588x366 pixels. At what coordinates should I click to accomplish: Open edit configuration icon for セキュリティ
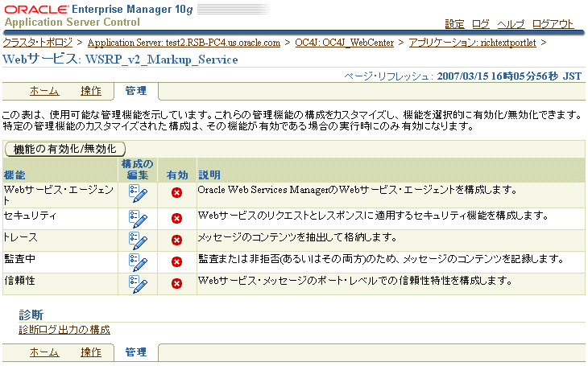[138, 219]
